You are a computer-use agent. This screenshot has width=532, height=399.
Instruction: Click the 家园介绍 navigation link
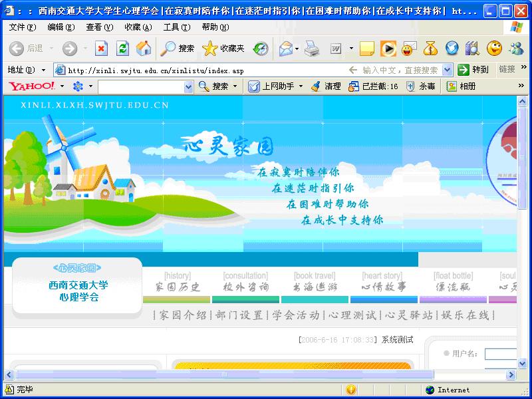point(182,315)
